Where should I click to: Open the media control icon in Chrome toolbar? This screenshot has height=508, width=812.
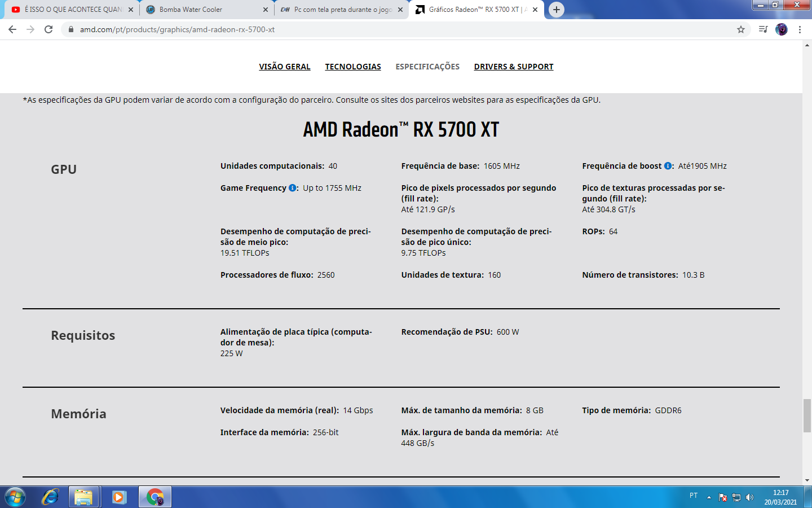tap(763, 29)
